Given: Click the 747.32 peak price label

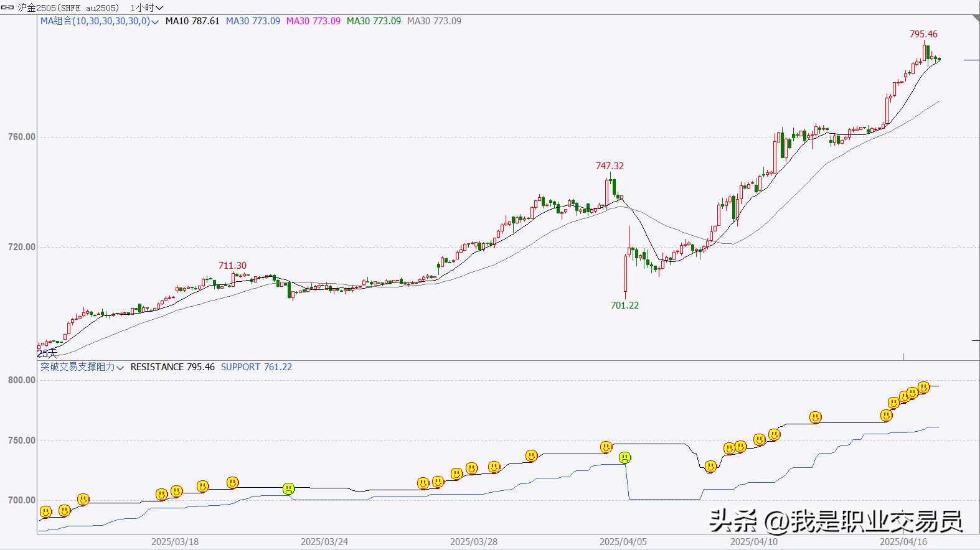Looking at the screenshot, I should point(610,166).
